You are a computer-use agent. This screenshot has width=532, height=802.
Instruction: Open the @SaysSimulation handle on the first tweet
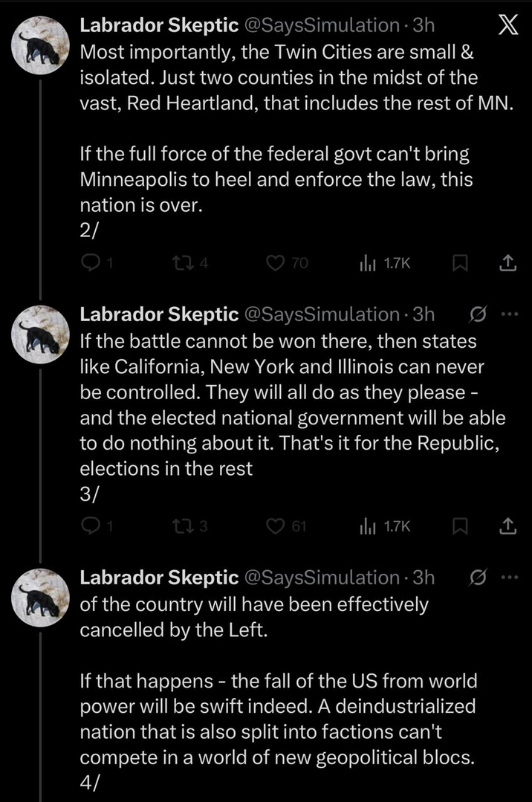321,25
